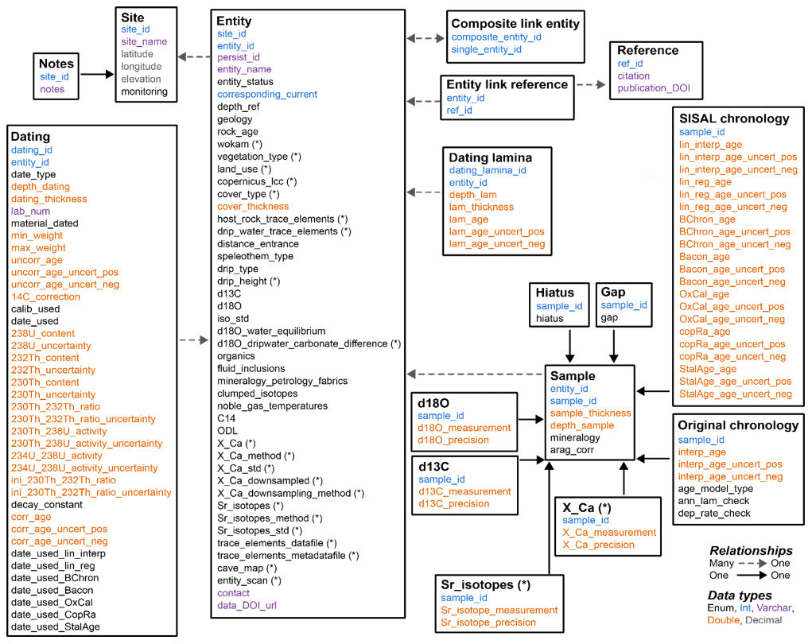Click the arrow from Gap down to Sample
812x644 pixels.
614,343
